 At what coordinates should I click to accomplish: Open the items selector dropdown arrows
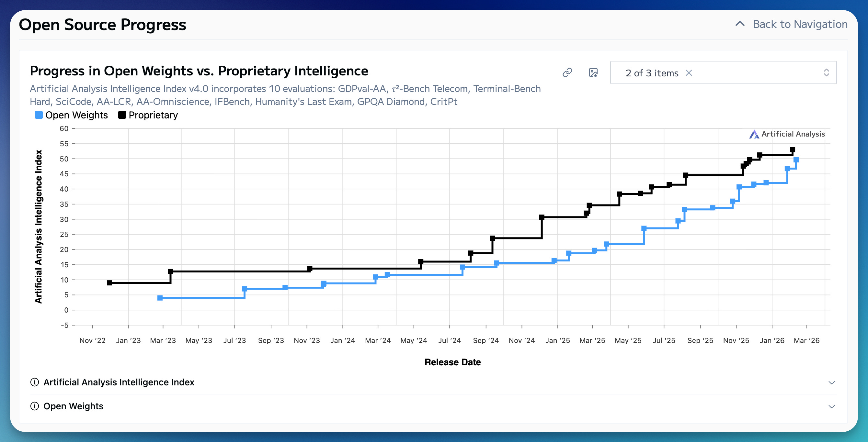pos(826,73)
